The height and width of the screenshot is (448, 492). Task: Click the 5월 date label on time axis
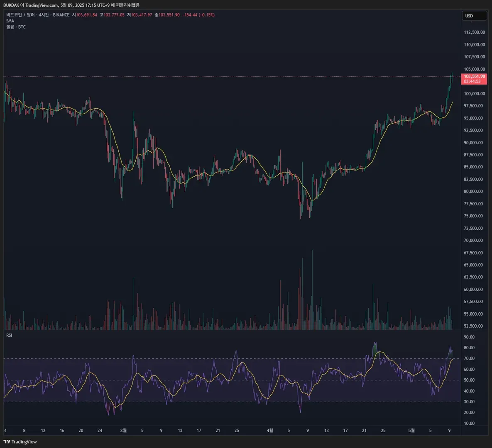[411, 431]
